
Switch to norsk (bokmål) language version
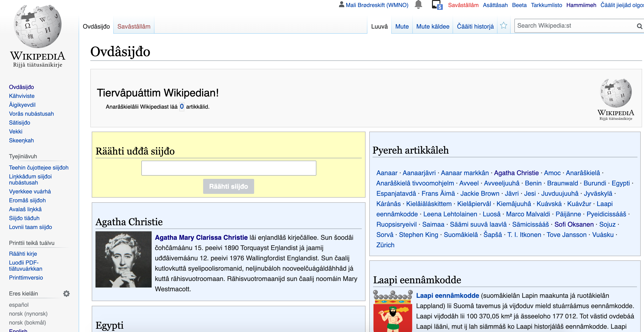click(28, 323)
